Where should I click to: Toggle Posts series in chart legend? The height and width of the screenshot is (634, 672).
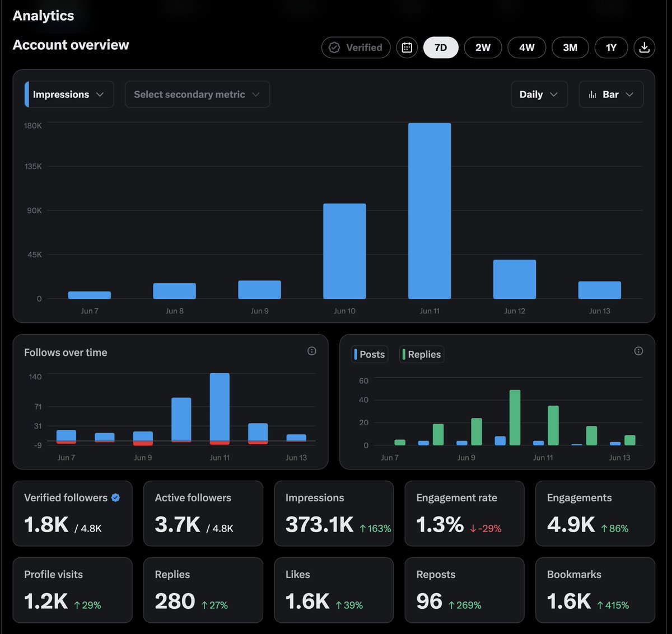click(x=370, y=354)
